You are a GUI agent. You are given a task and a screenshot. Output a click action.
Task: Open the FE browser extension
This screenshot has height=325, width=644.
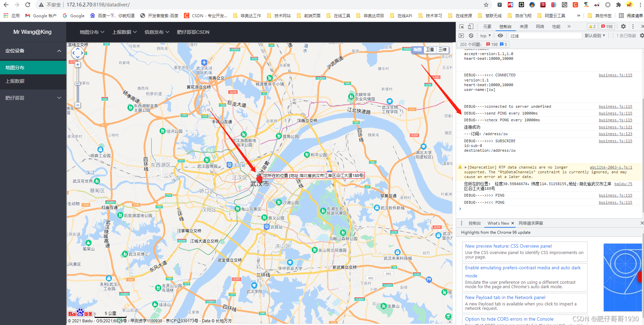510,5
